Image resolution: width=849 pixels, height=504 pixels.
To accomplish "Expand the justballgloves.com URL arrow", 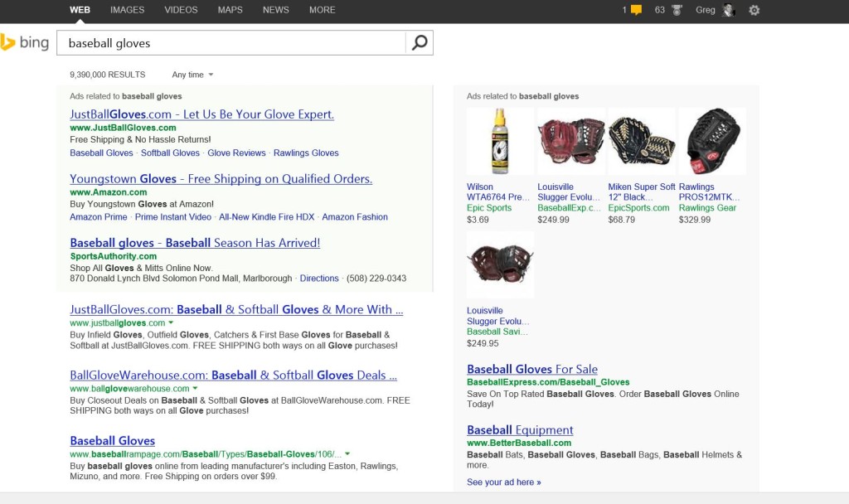I will [171, 322].
